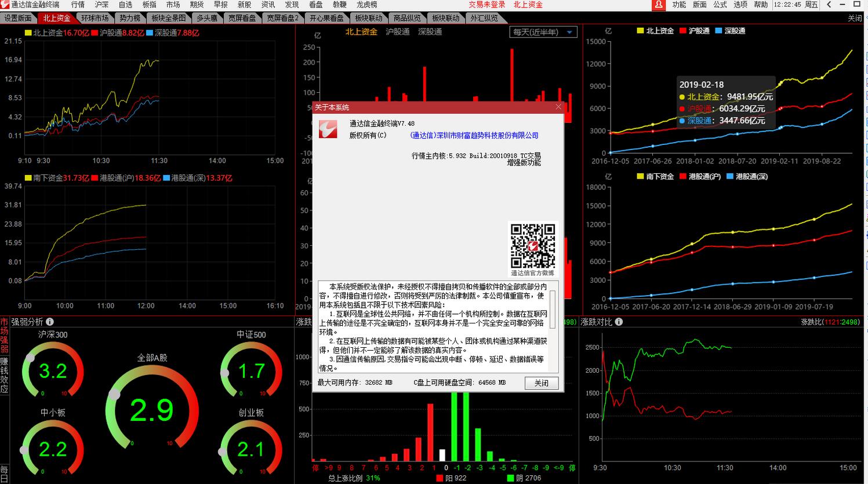This screenshot has width=868, height=484.
Task: Click 最大可用内存: 32682 MB text
Action: pos(355,383)
